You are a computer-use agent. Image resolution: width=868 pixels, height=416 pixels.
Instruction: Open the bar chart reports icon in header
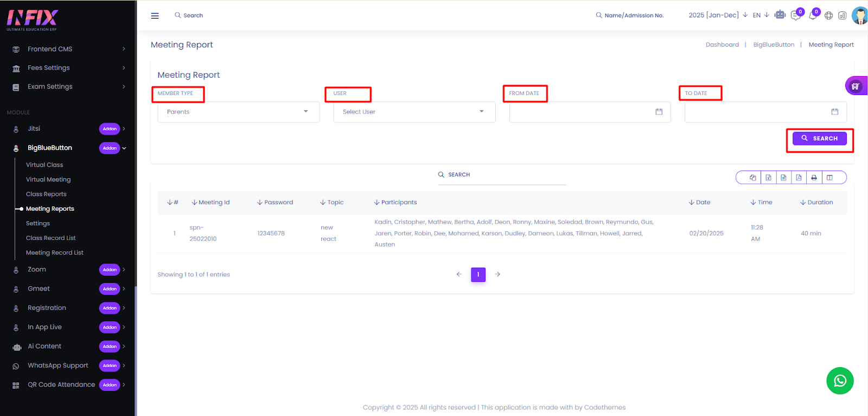click(843, 16)
